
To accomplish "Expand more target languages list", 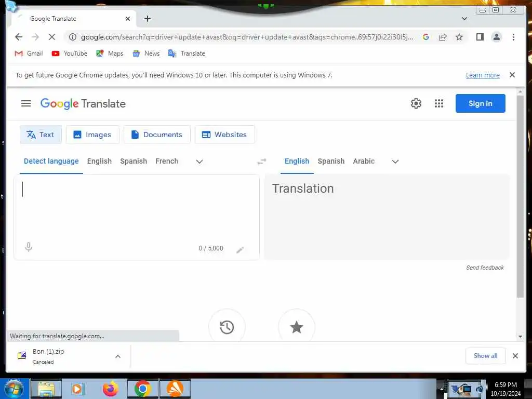I will pyautogui.click(x=395, y=162).
